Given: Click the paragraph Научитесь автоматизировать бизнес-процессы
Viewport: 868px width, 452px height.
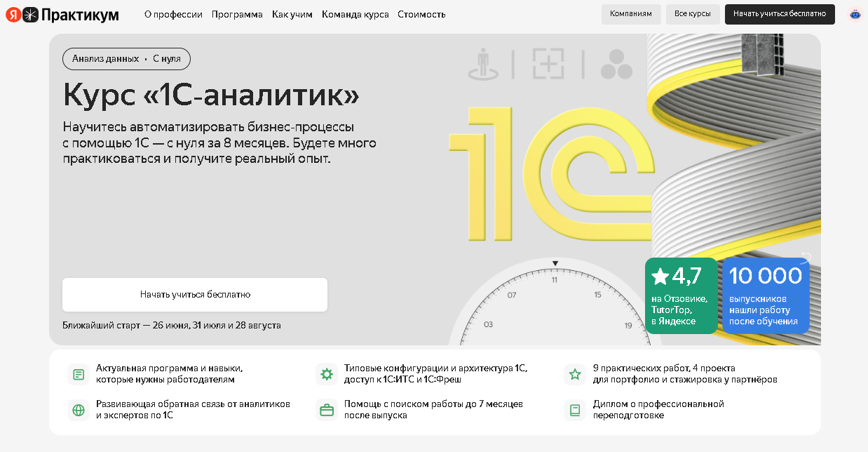Looking at the screenshot, I should coord(219,143).
